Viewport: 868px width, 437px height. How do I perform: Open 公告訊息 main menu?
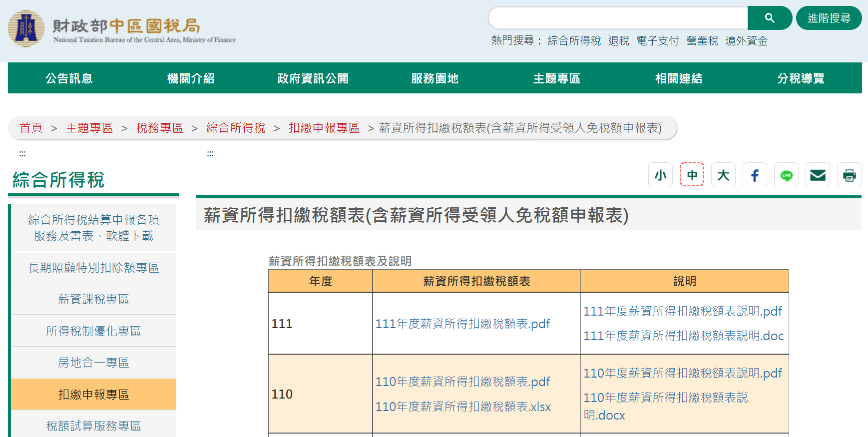pyautogui.click(x=69, y=78)
